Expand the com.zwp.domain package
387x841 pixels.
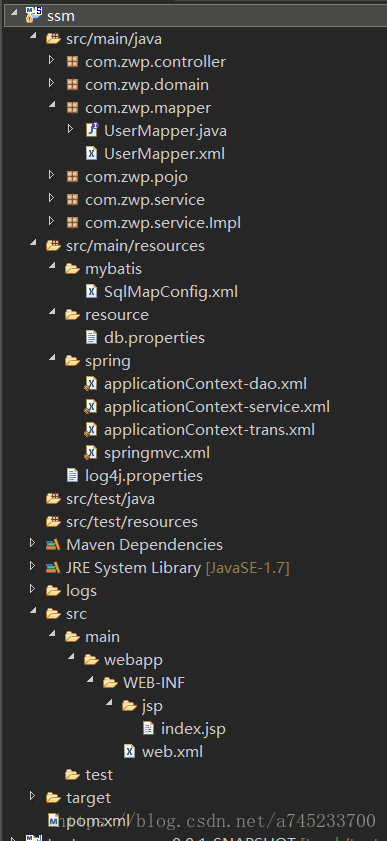tap(51, 83)
